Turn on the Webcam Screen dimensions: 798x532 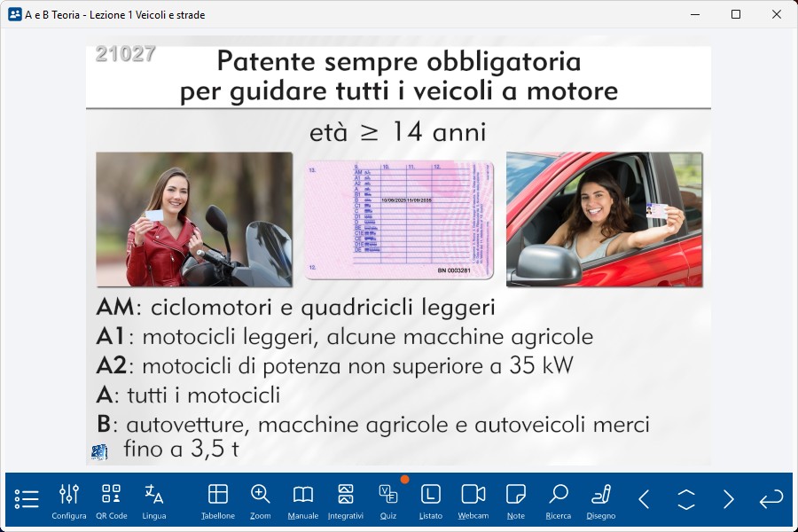473,500
